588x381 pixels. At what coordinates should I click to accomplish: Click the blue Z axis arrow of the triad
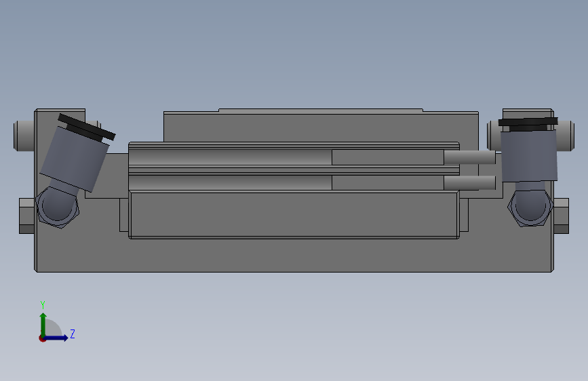[56, 338]
